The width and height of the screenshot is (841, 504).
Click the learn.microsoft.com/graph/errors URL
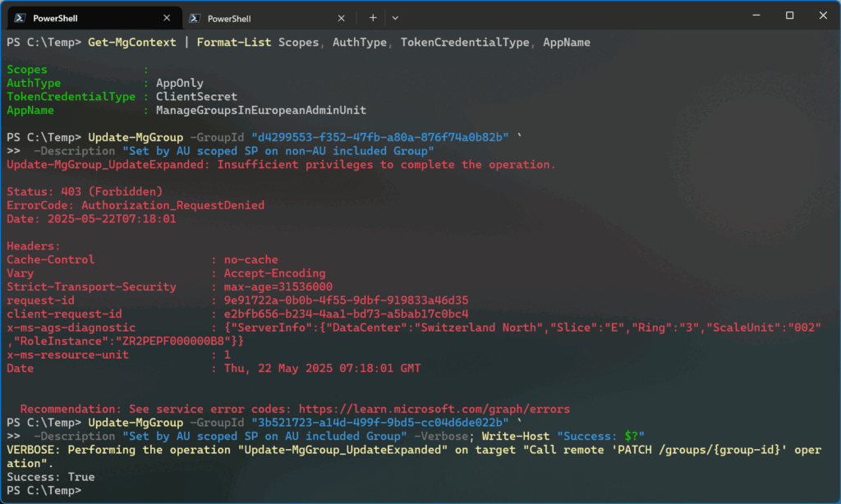[434, 409]
